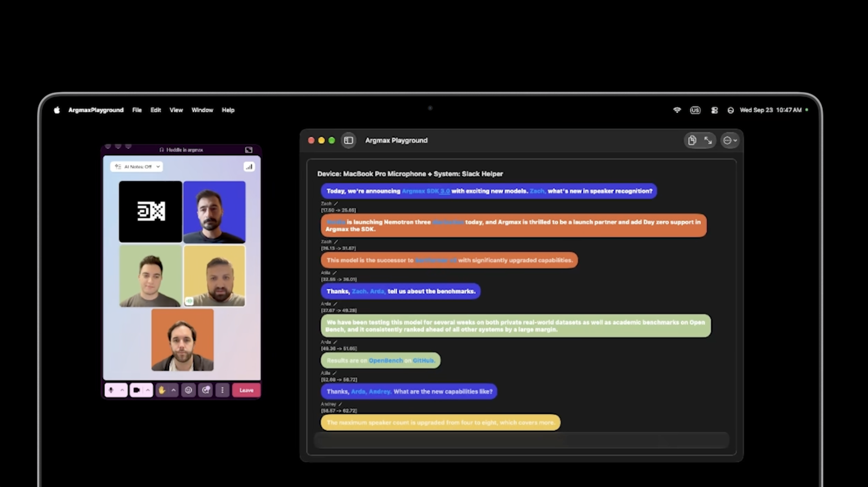Open the Edit menu
The height and width of the screenshot is (487, 868).
(x=156, y=110)
